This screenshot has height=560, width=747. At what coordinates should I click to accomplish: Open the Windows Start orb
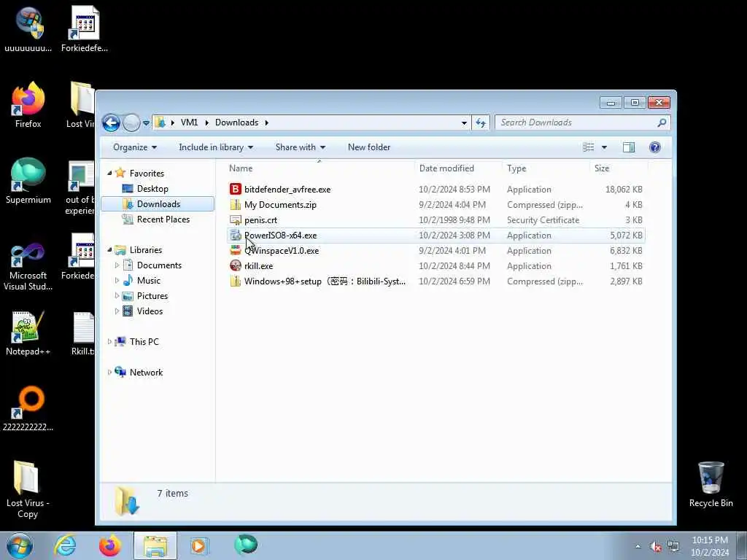20,545
